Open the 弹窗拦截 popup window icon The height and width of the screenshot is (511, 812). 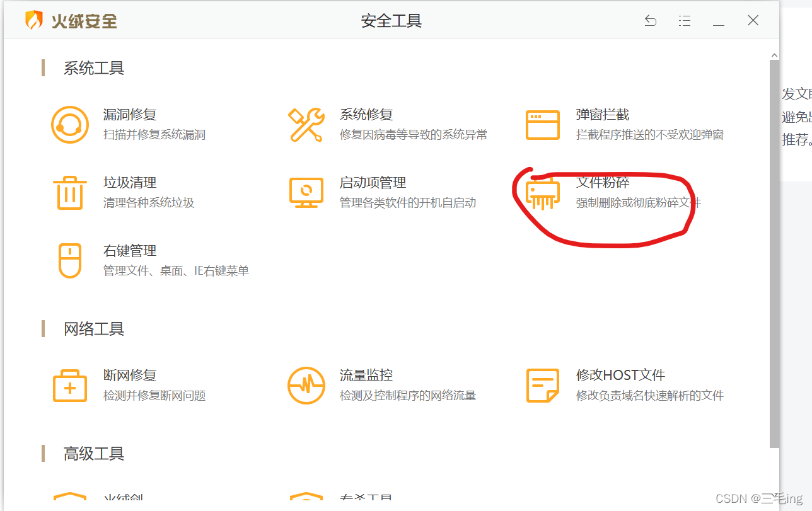(543, 125)
